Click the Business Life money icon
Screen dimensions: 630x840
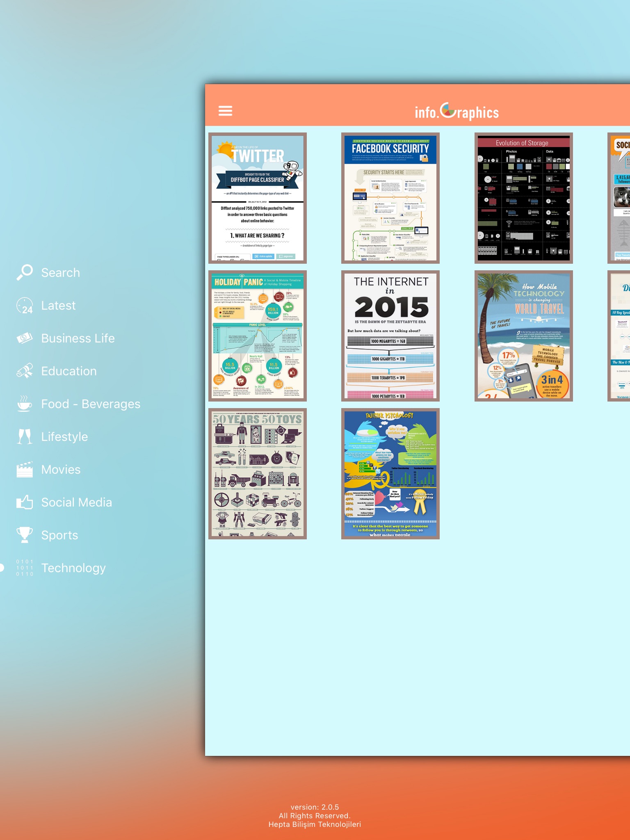coord(25,338)
